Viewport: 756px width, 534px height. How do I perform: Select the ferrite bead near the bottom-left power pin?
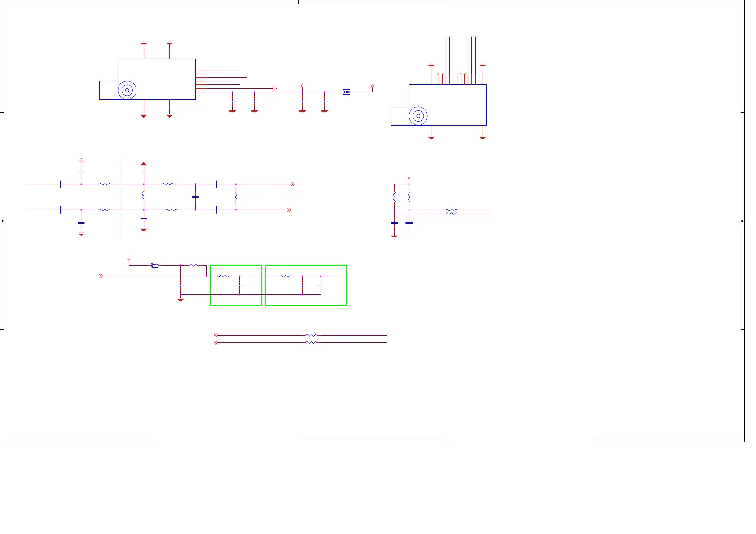155,265
